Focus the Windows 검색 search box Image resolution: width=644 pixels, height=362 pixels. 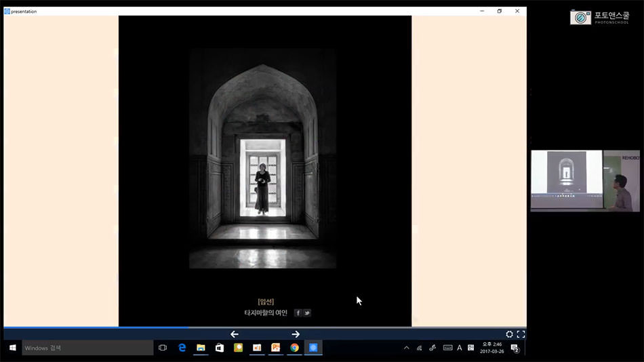[87, 348]
